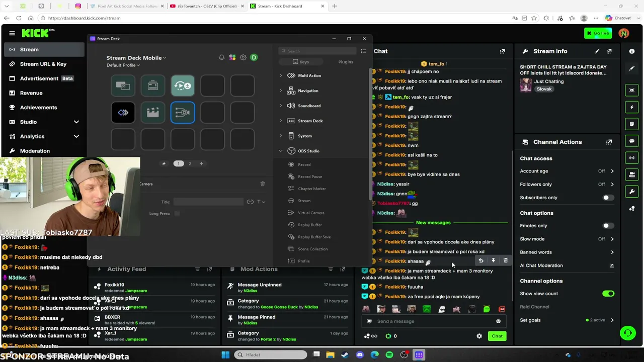Click the wrench icon in right sidebar
The image size is (644, 362).
point(632,192)
